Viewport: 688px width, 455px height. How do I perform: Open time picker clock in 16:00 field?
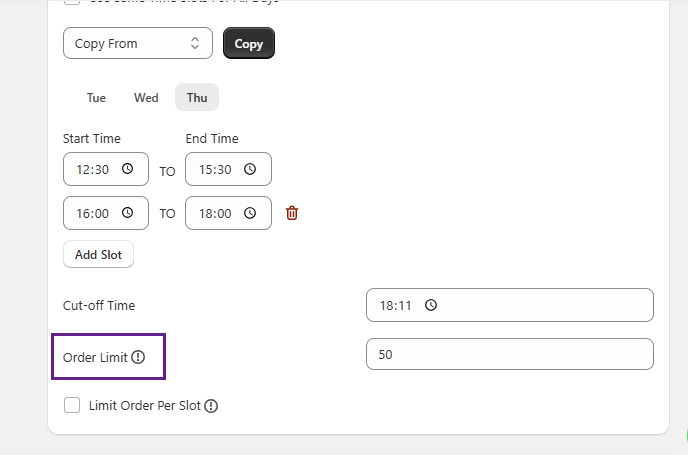point(127,213)
